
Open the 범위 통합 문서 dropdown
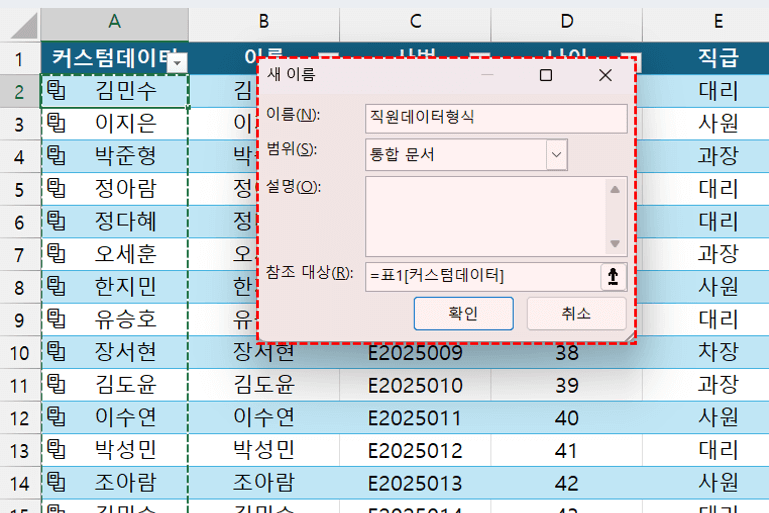tap(556, 155)
